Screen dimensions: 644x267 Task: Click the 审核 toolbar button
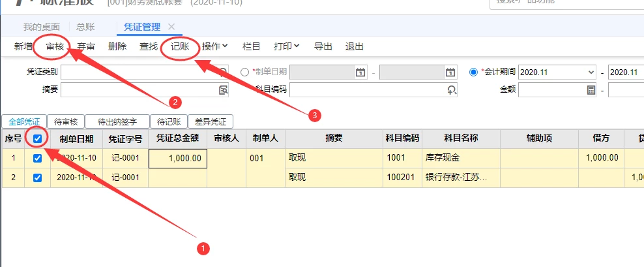pyautogui.click(x=55, y=46)
